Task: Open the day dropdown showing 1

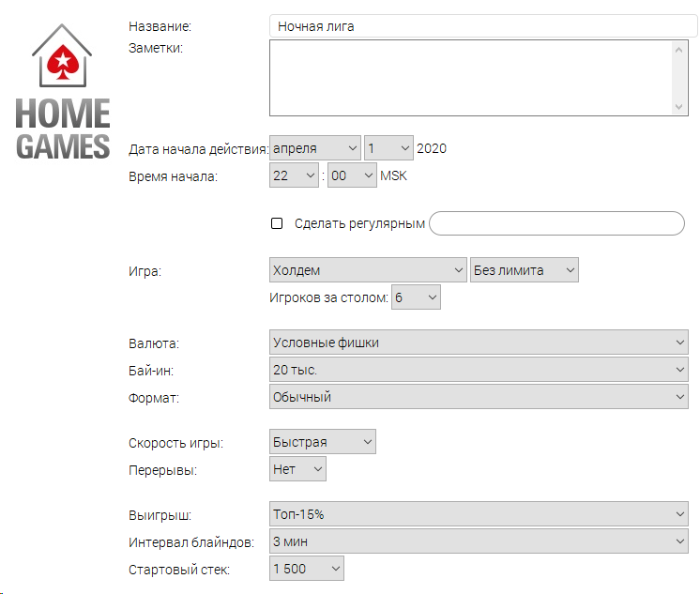Action: click(x=388, y=148)
